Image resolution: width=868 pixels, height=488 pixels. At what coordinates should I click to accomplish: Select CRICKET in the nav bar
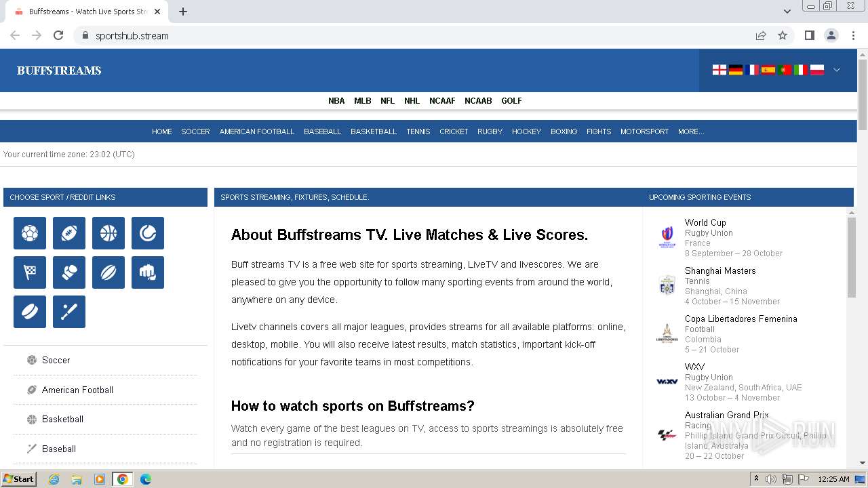click(x=454, y=131)
